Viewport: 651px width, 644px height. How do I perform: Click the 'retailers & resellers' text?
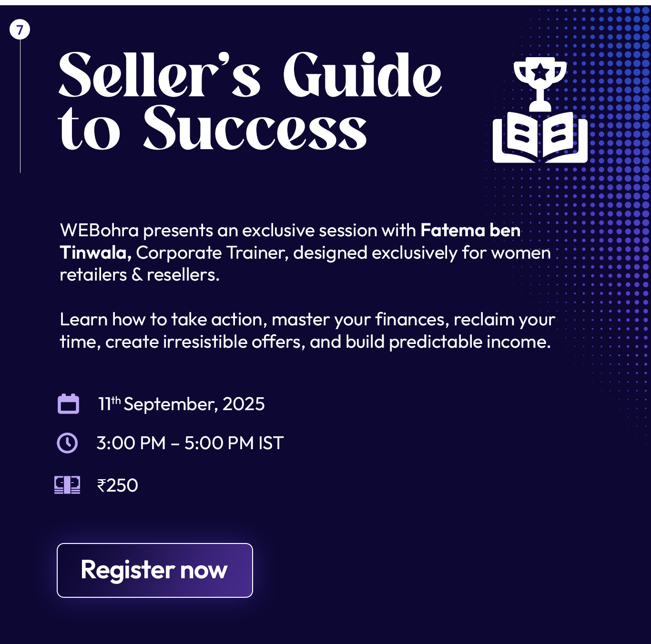[139, 275]
